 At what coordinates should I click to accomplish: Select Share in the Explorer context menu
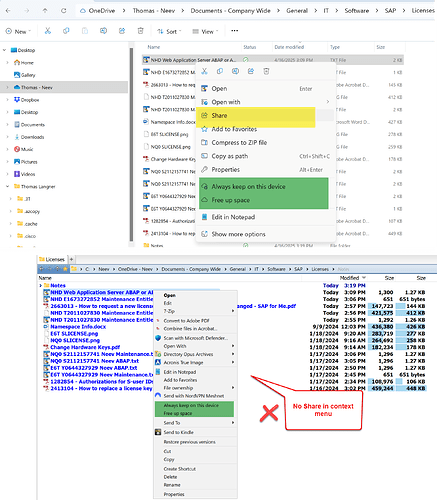(x=265, y=115)
